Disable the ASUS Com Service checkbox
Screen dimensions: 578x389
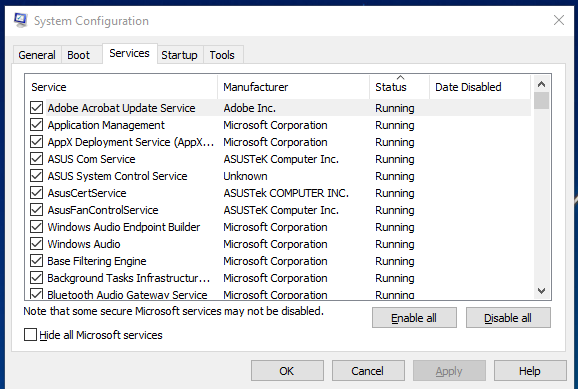pos(36,159)
